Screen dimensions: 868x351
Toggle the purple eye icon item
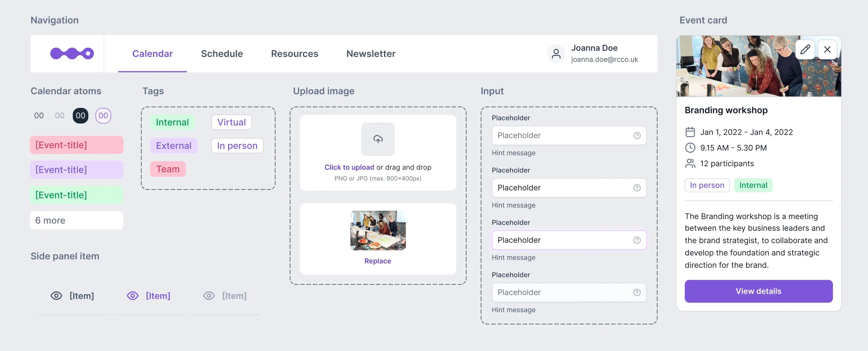(x=133, y=296)
